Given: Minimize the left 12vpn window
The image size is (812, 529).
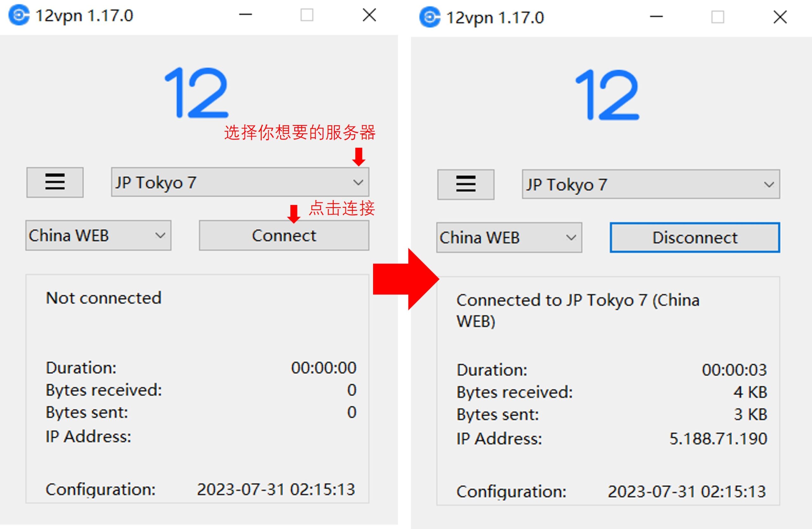Looking at the screenshot, I should (x=245, y=15).
